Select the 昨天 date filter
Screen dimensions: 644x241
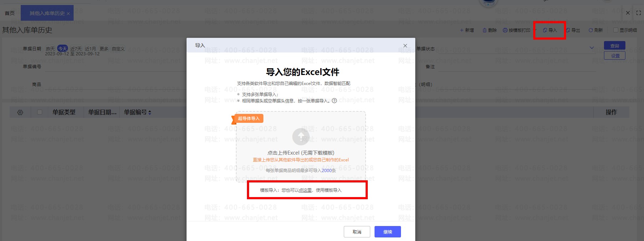(x=50, y=49)
